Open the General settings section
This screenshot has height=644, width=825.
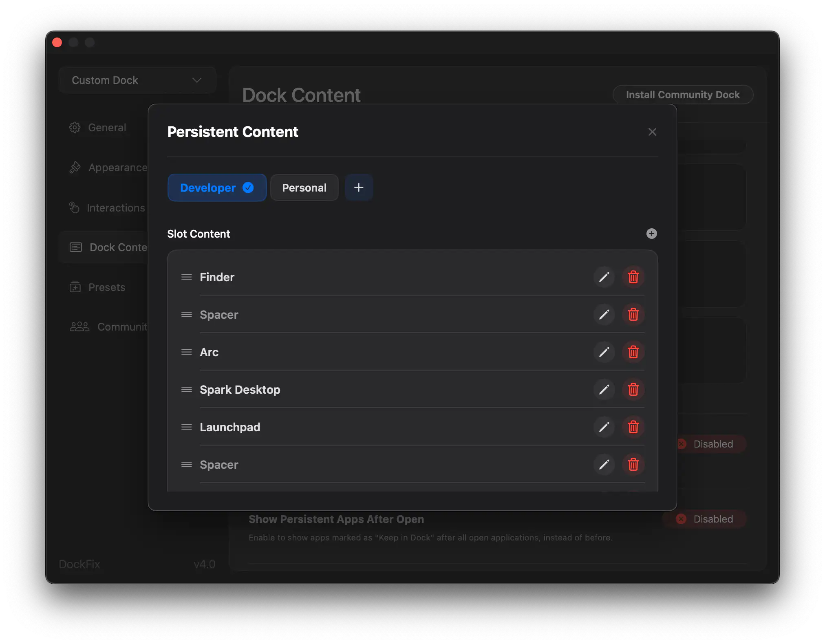coord(107,127)
